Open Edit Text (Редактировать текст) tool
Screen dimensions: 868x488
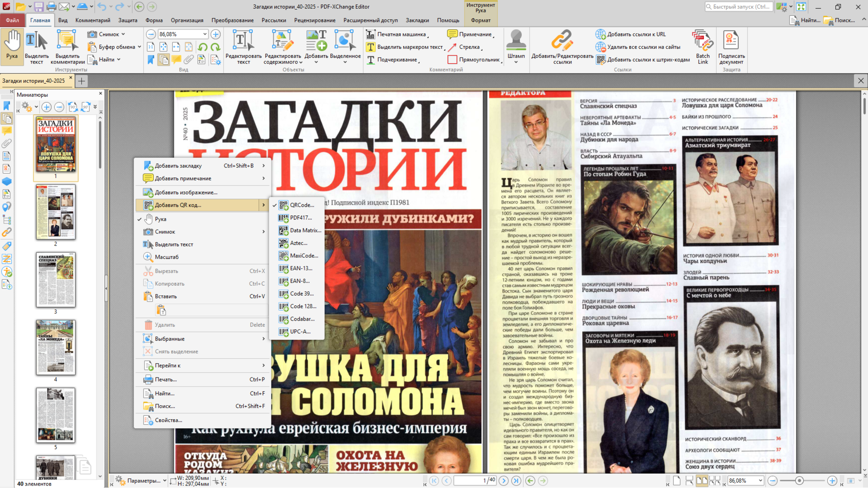tap(243, 45)
